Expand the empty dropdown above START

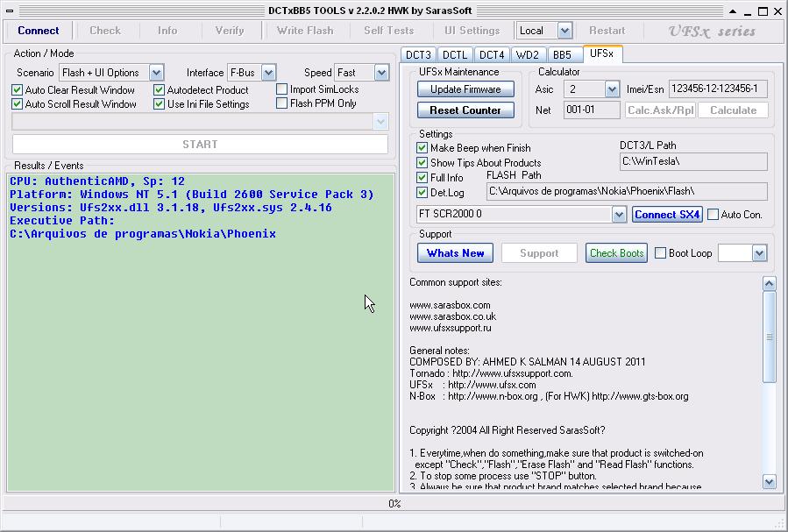point(380,122)
